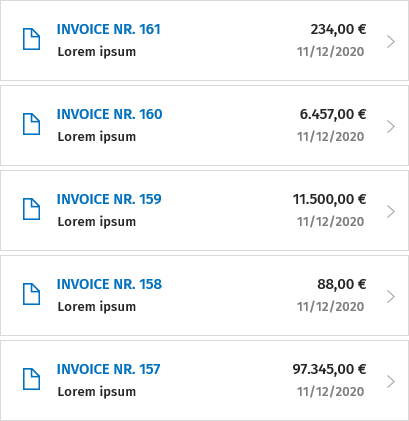Click the document icon for Invoice 158
This screenshot has width=409, height=421.
[31, 294]
